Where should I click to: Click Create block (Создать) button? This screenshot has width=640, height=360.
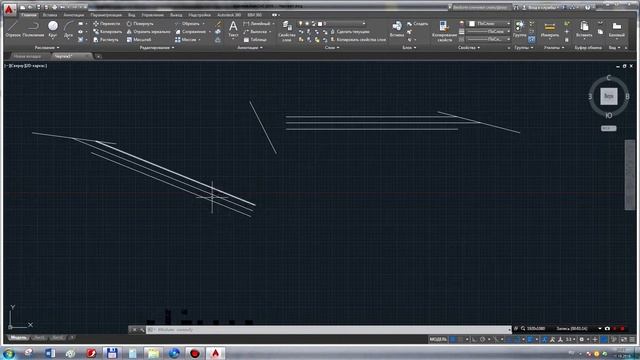[418, 24]
